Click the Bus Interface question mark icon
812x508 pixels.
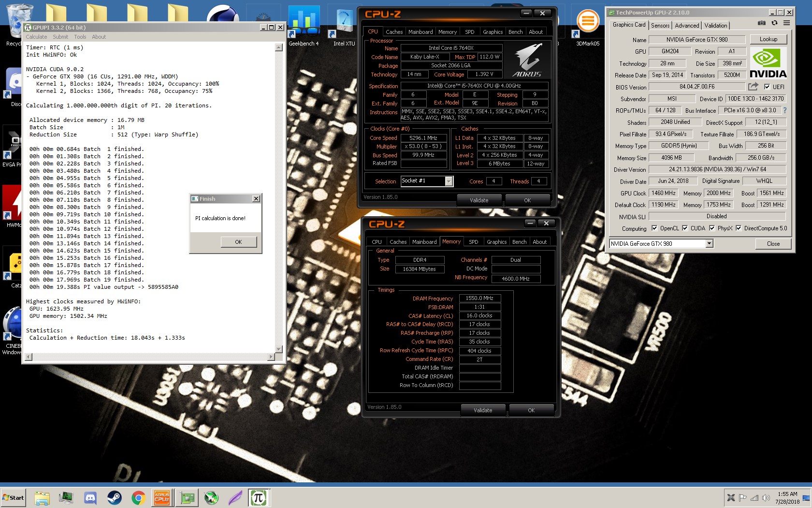pos(785,110)
